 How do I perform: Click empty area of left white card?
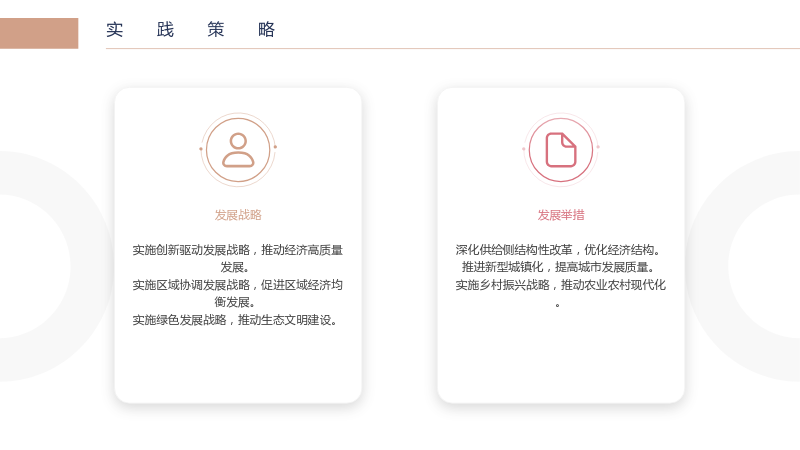click(238, 365)
